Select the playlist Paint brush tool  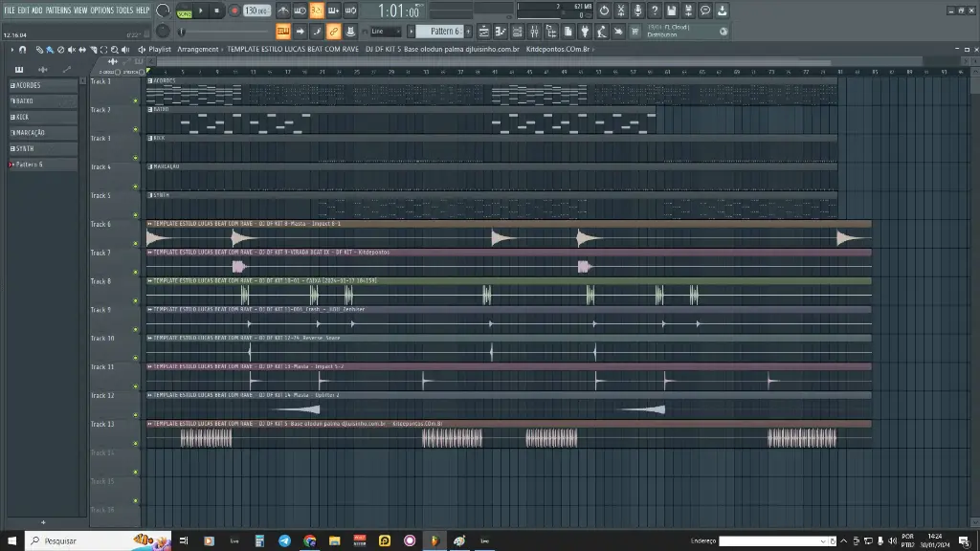pyautogui.click(x=50, y=50)
